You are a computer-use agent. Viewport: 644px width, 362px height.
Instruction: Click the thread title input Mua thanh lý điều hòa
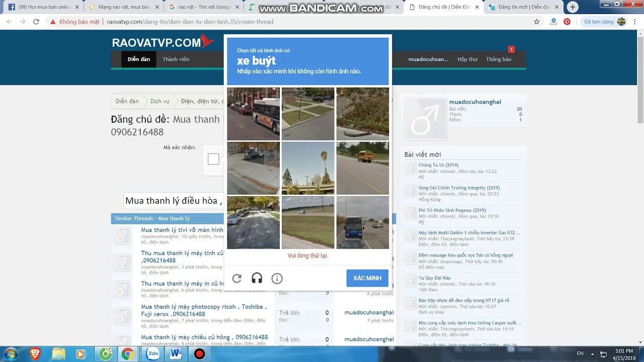[174, 201]
